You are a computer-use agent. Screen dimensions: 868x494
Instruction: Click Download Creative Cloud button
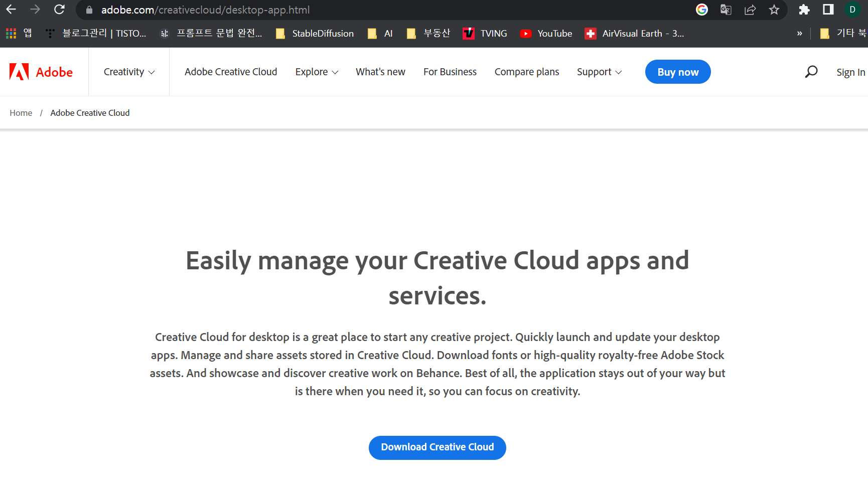pyautogui.click(x=438, y=447)
